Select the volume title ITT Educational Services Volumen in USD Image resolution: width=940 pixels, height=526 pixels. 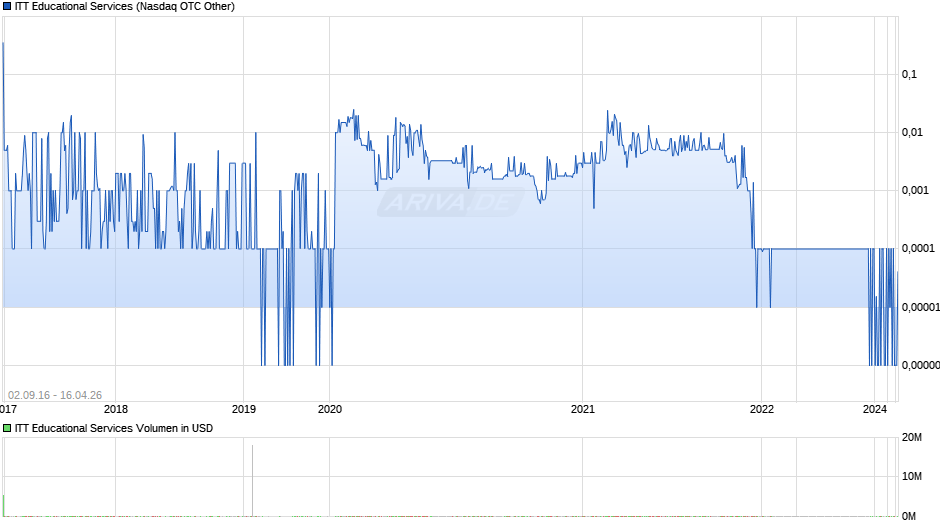coord(114,428)
